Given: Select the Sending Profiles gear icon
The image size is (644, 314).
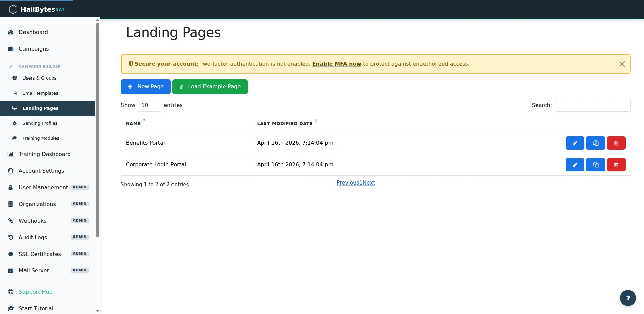Looking at the screenshot, I should coord(15,123).
